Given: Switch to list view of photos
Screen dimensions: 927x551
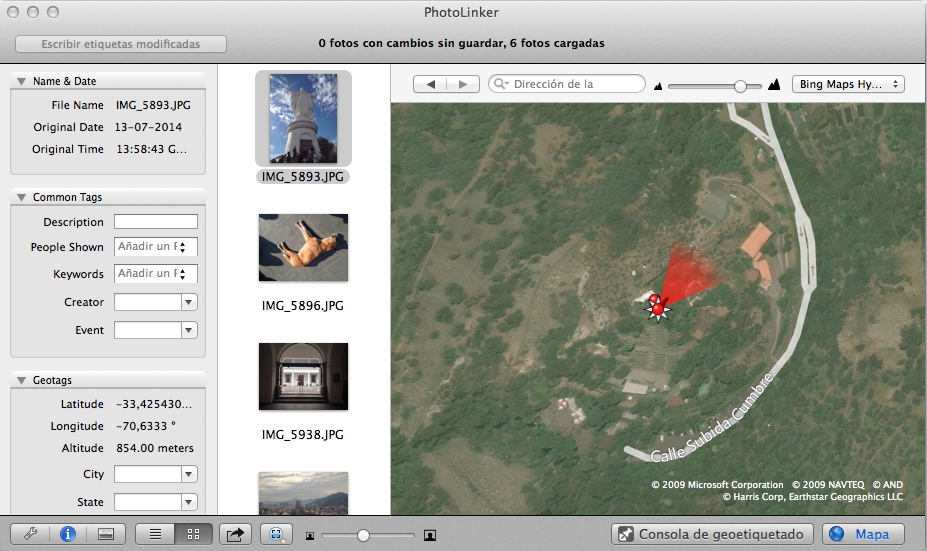Looking at the screenshot, I should [x=155, y=534].
